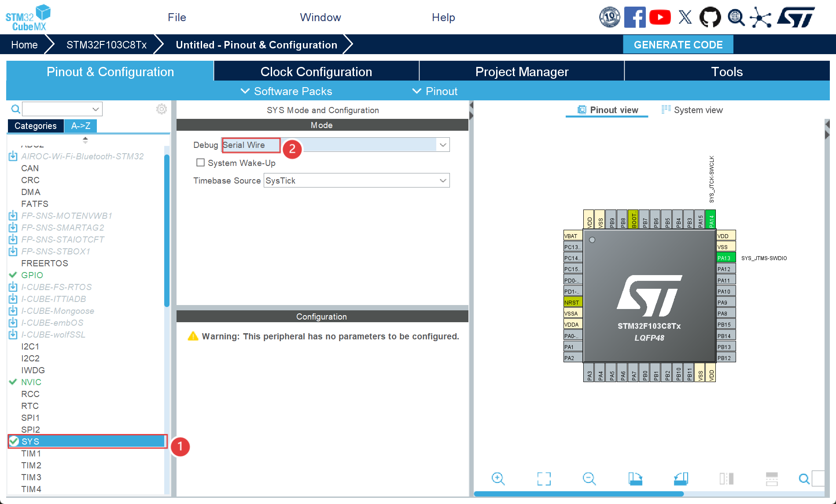
Task: Click download icon beside FP-SNS-MOTENVWB1
Action: pyautogui.click(x=13, y=216)
